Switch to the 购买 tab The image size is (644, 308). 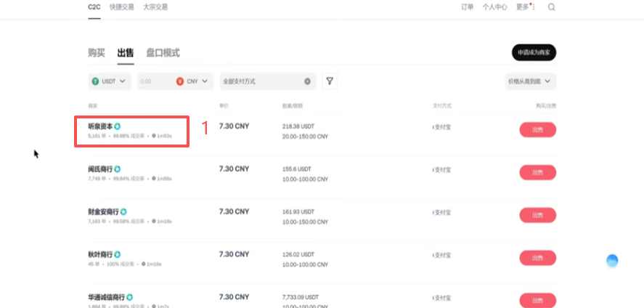(97, 53)
